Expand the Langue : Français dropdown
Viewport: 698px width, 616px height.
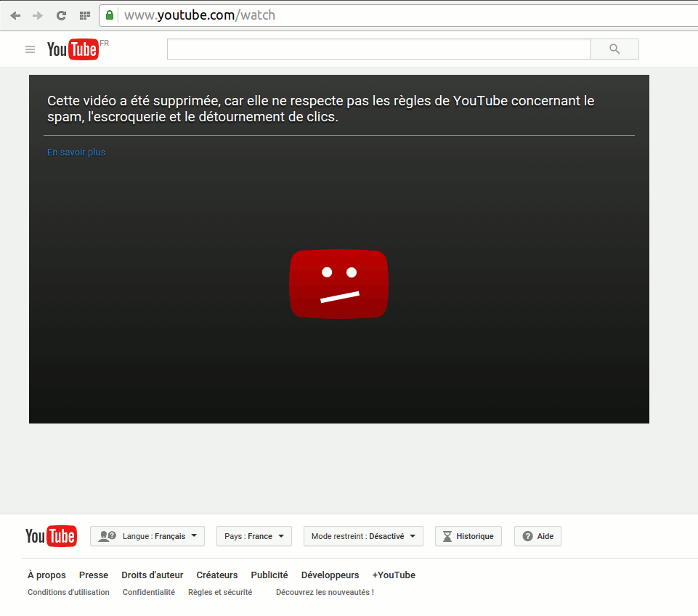pyautogui.click(x=147, y=536)
